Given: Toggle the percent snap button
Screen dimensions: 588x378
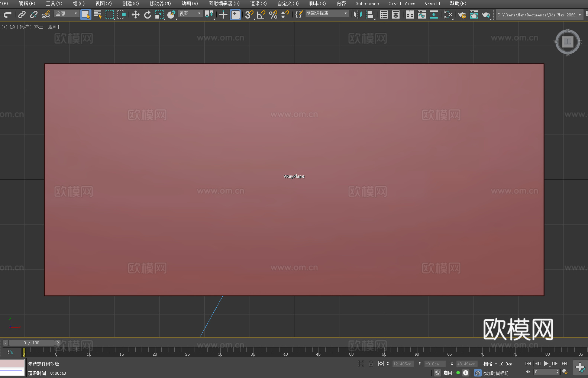Looking at the screenshot, I should 273,14.
